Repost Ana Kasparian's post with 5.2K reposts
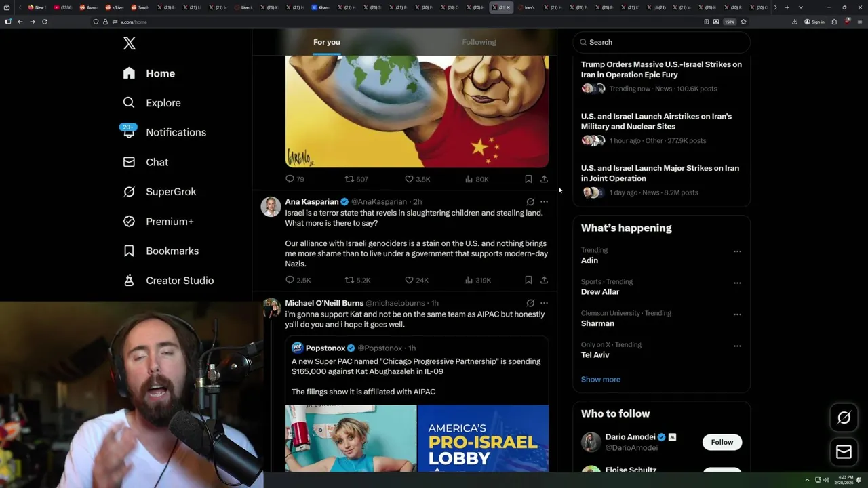Image resolution: width=868 pixels, height=488 pixels. pos(357,280)
